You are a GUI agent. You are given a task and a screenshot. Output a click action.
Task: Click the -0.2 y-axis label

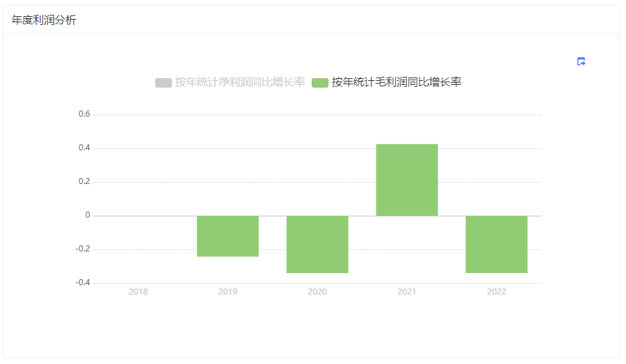(83, 249)
